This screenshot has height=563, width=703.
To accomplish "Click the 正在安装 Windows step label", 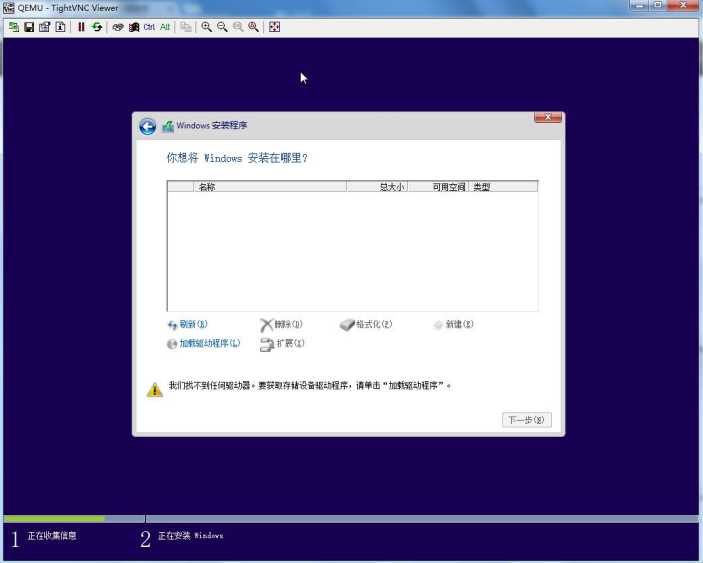I will tap(191, 536).
